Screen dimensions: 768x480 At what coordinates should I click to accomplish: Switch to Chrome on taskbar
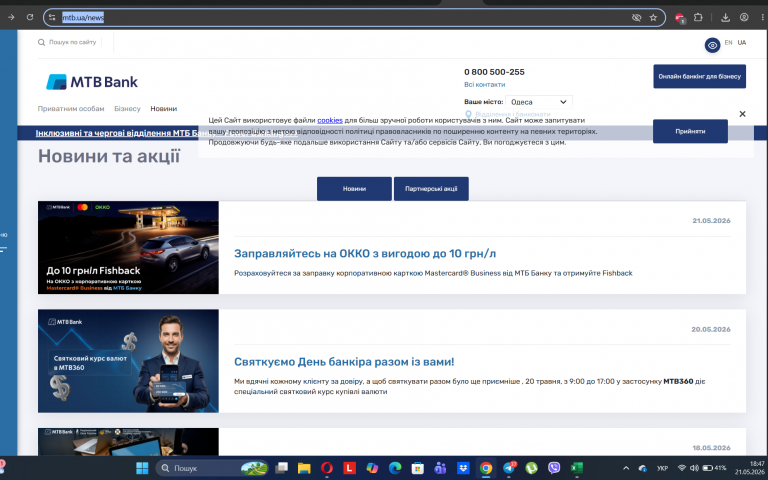coord(486,468)
